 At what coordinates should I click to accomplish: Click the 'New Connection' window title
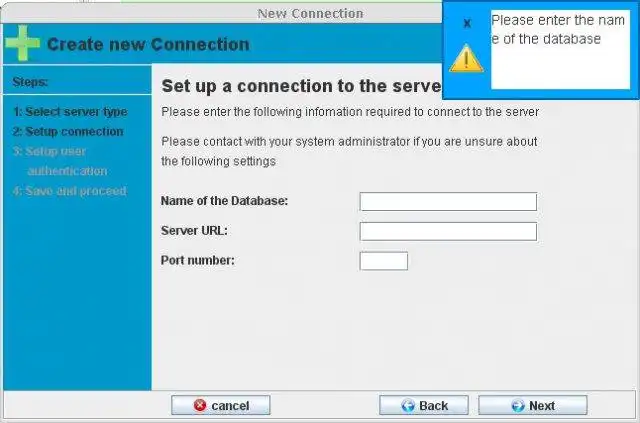(310, 13)
